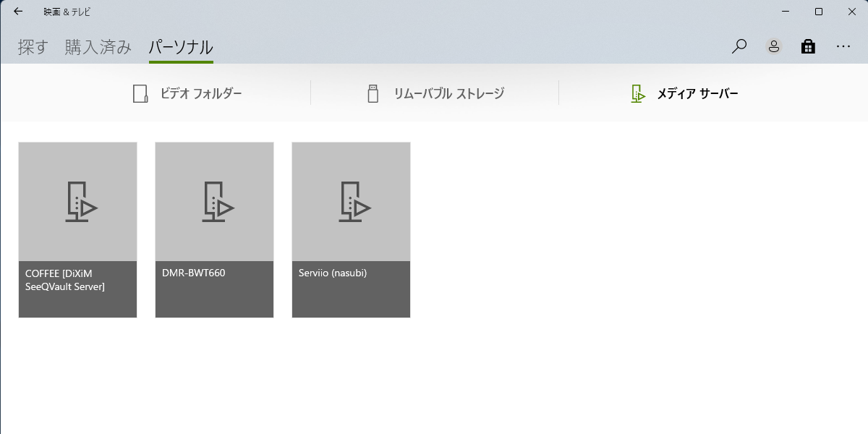The width and height of the screenshot is (868, 434).
Task: Click the back arrow in title bar
Action: [18, 12]
